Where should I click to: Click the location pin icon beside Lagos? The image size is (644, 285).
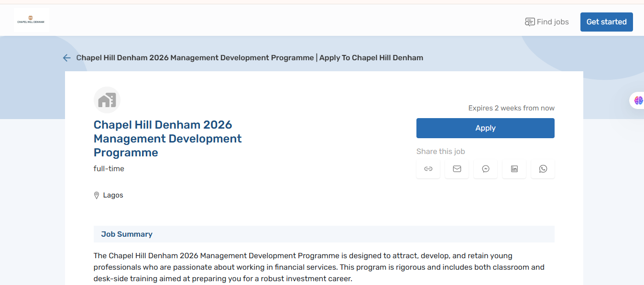(x=96, y=195)
